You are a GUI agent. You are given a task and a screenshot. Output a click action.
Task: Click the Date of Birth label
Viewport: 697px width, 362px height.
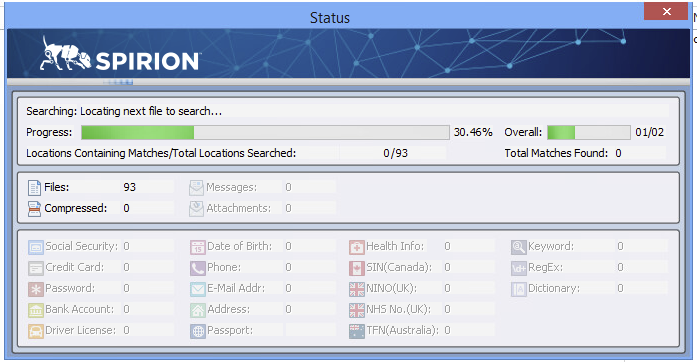tap(240, 246)
